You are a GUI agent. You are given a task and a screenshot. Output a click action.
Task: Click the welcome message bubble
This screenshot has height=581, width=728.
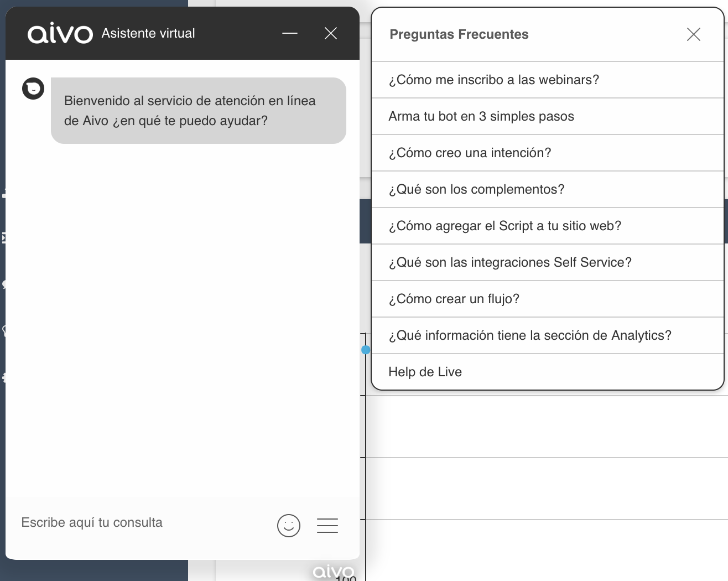coord(199,111)
